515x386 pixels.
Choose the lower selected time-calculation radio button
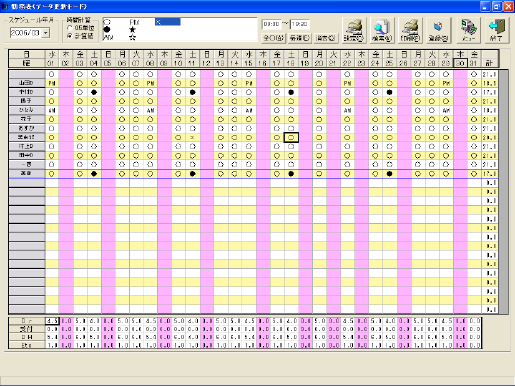[x=70, y=36]
